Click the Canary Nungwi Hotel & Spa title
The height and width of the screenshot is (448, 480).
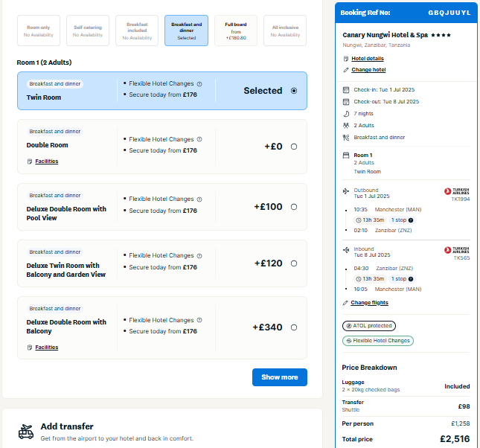point(385,35)
